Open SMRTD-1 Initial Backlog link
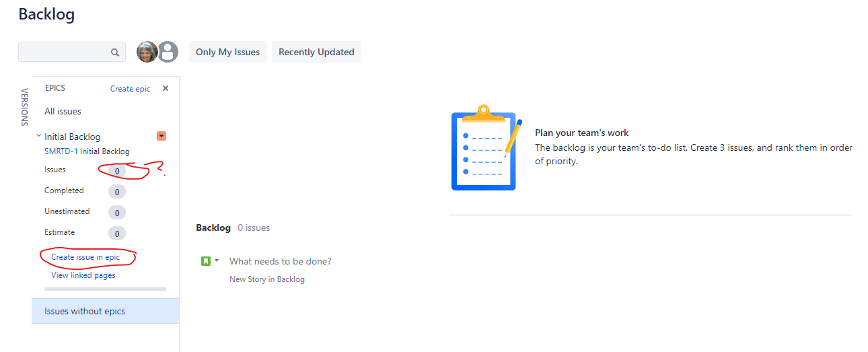 87,151
